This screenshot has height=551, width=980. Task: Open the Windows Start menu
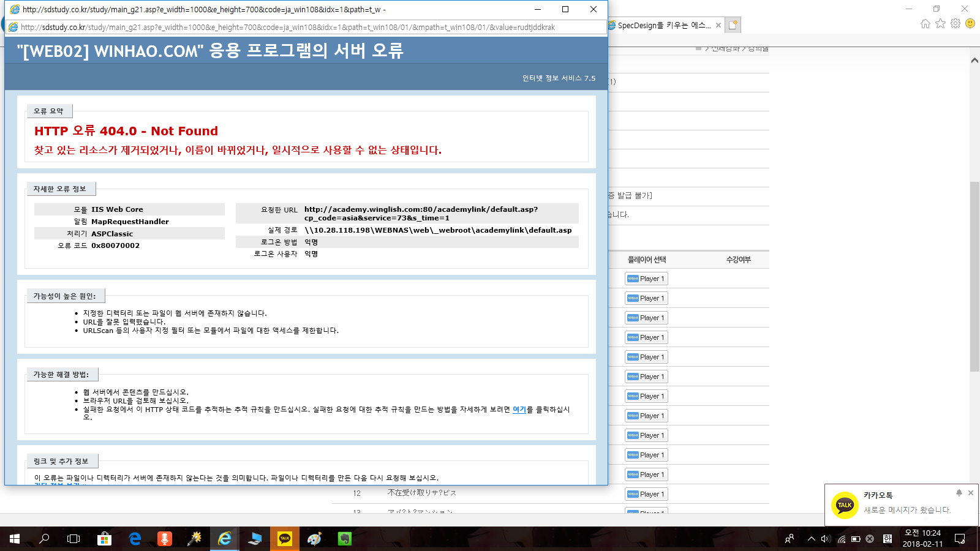click(x=15, y=539)
